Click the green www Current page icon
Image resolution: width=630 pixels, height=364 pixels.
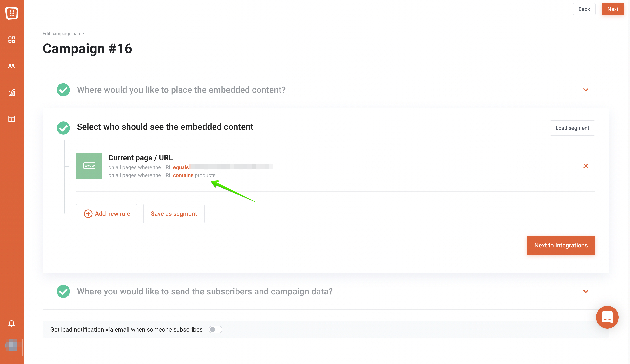click(89, 166)
